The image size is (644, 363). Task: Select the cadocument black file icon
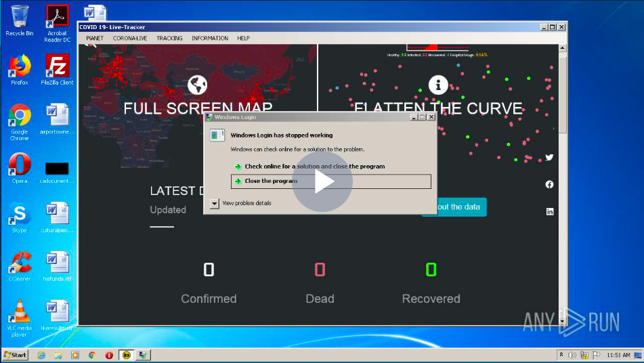point(57,171)
